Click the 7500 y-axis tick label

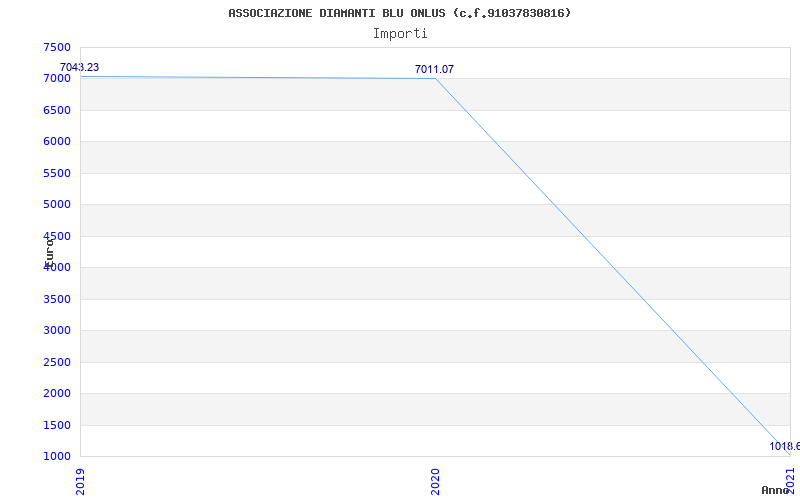click(x=57, y=47)
